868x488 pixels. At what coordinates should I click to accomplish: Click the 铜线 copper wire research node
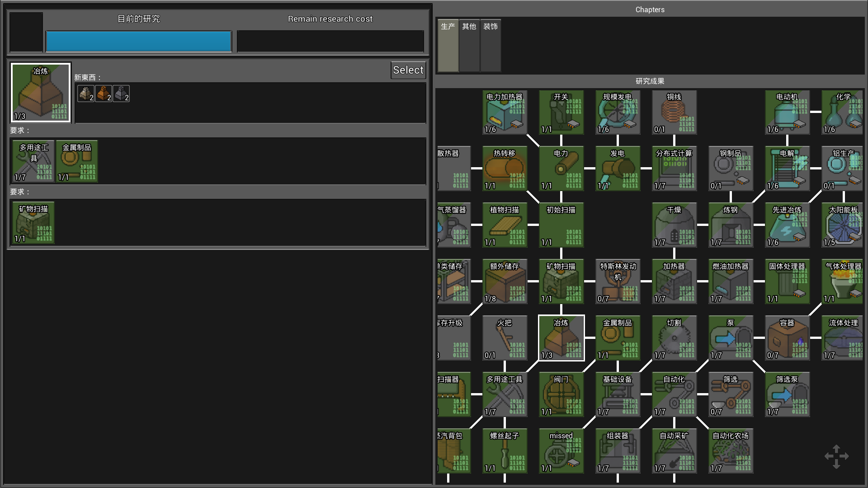click(674, 112)
